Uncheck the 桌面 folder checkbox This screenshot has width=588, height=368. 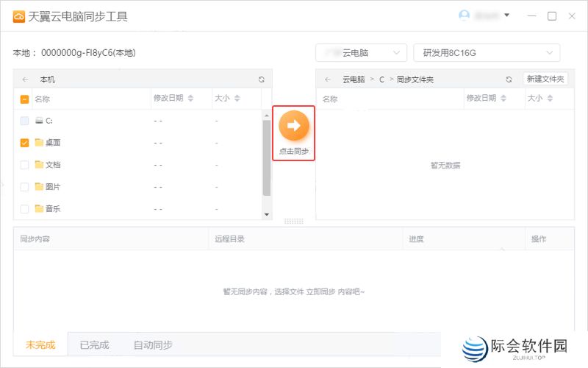tap(24, 143)
